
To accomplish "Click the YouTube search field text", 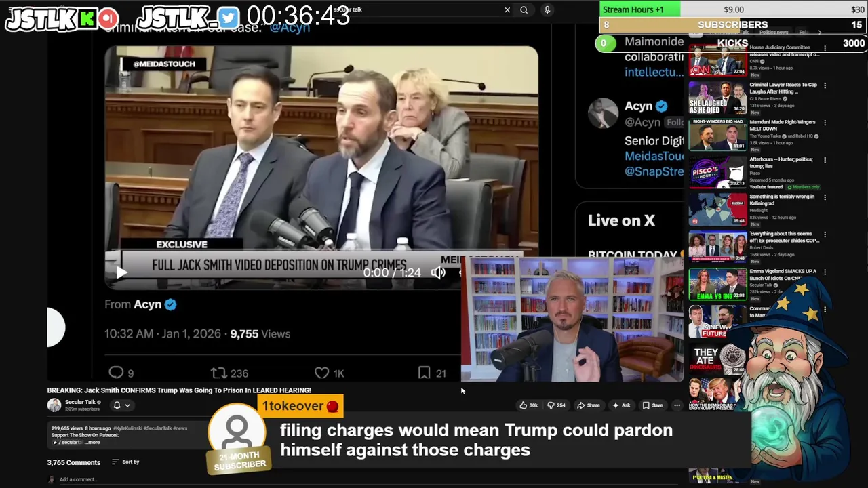I will pyautogui.click(x=348, y=9).
